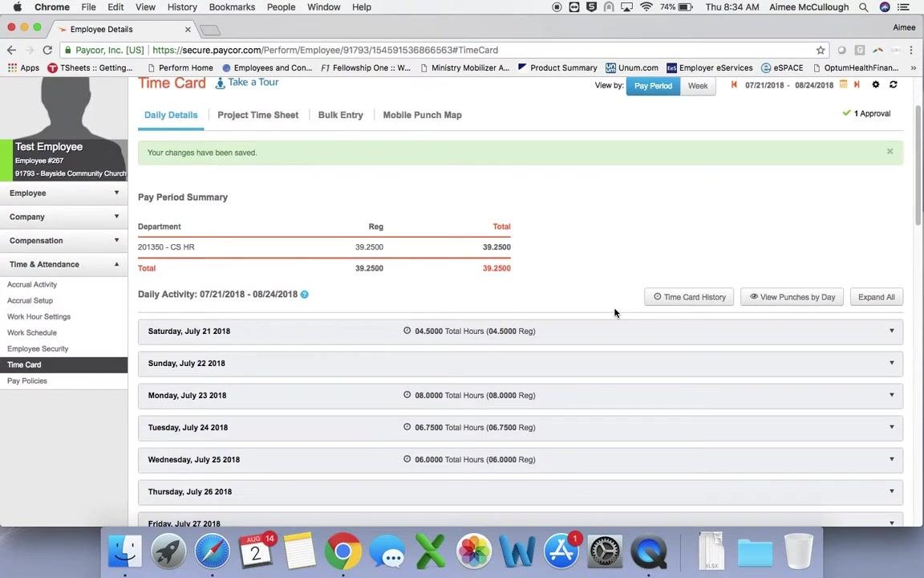Expand the Compensation sidebar section

tap(63, 241)
